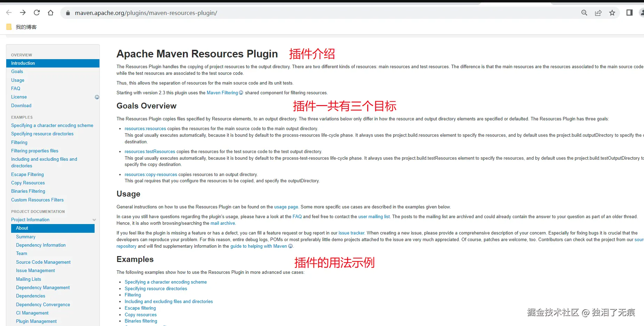Image resolution: width=644 pixels, height=326 pixels.
Task: Open the Custom Resources Filters example
Action: [37, 200]
